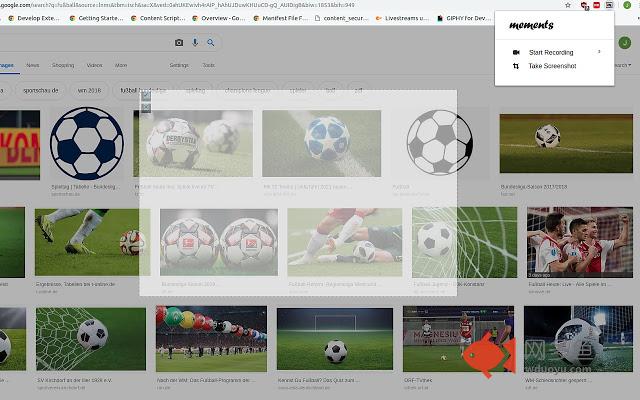
Task: Click the Take Screenshot crop icon
Action: tap(516, 66)
